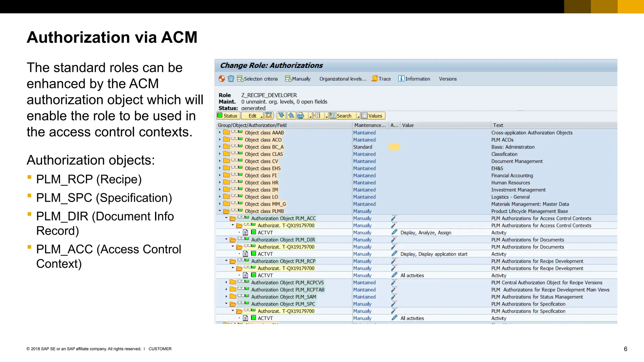Click traffic light icon of Object class CV

tap(236, 161)
